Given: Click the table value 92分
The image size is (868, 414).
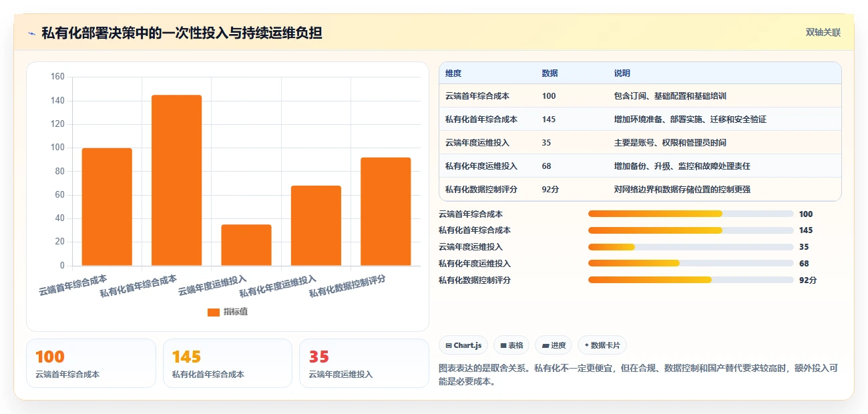Looking at the screenshot, I should (551, 190).
